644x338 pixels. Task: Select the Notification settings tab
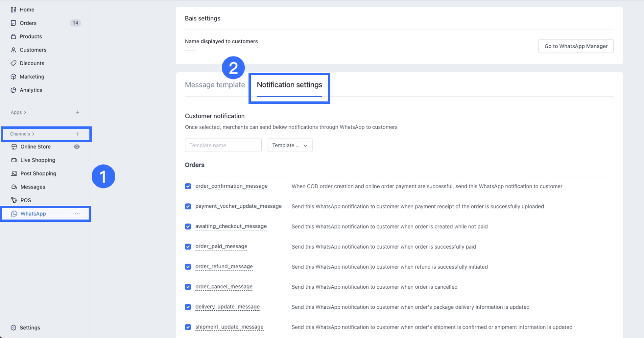289,85
